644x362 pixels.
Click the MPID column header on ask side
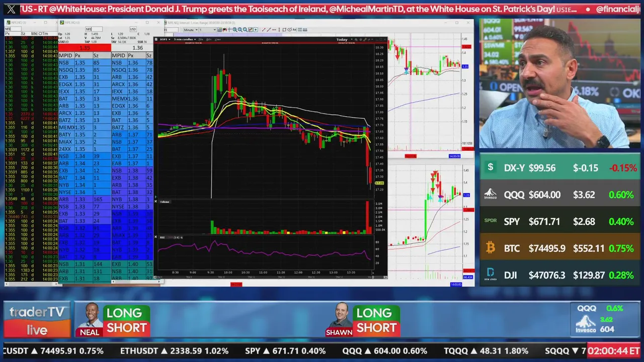(x=119, y=55)
